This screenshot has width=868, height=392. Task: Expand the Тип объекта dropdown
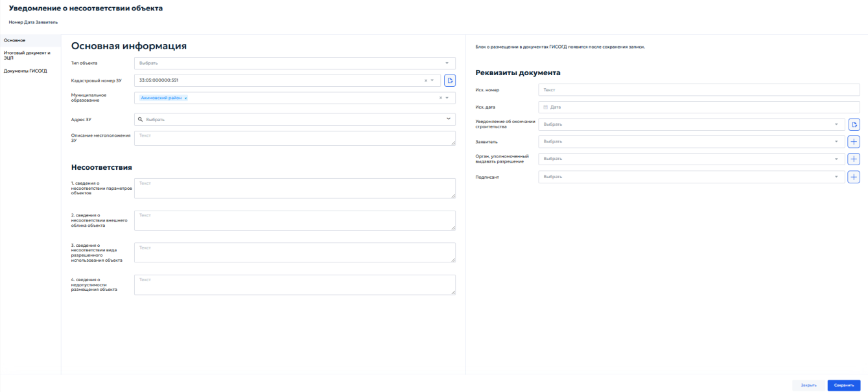(447, 63)
